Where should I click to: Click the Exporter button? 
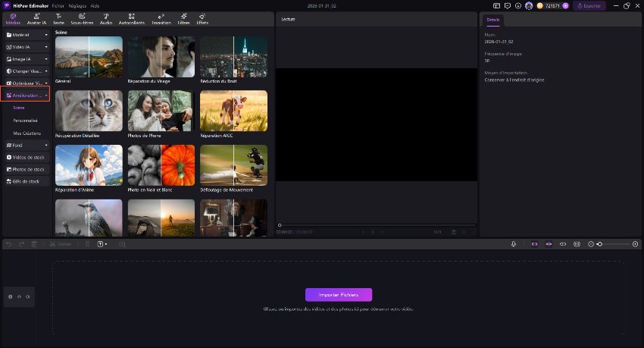(x=590, y=5)
